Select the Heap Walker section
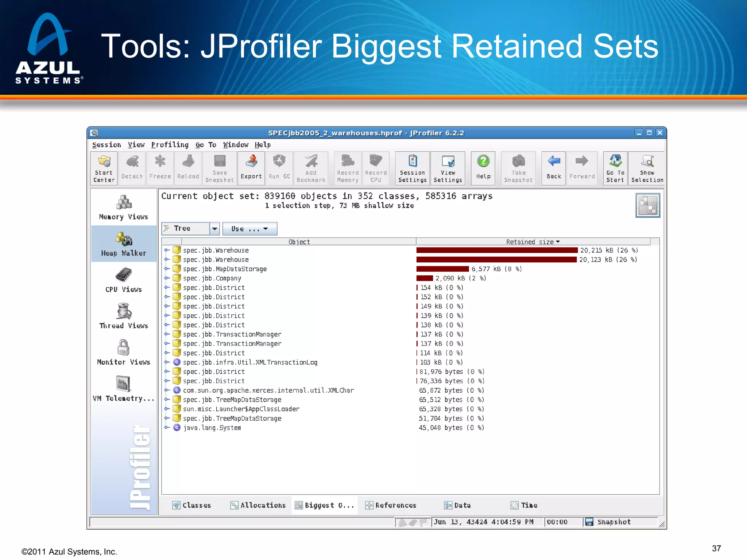 pyautogui.click(x=124, y=244)
